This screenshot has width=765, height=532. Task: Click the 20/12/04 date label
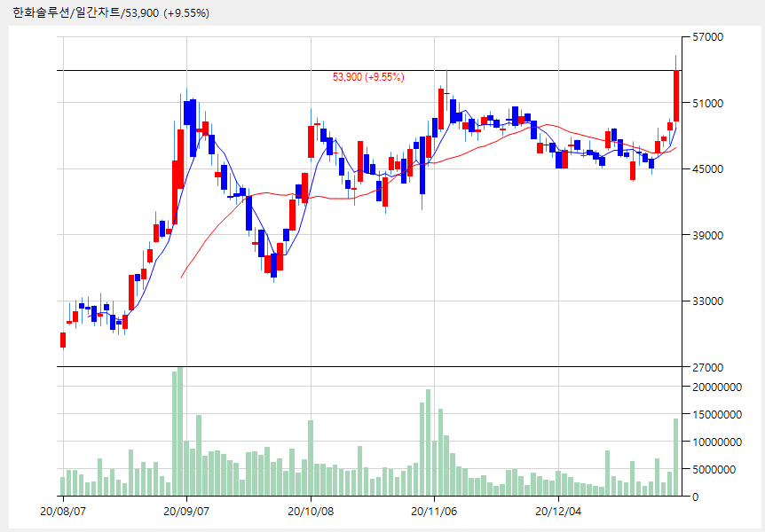tap(558, 512)
